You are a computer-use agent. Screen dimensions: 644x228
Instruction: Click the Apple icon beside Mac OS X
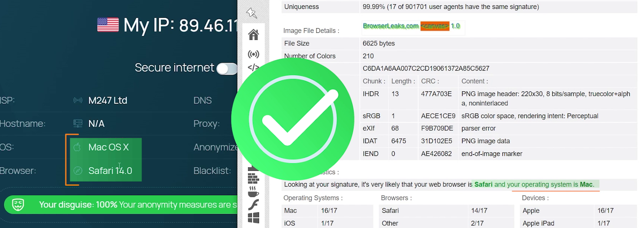click(x=77, y=147)
